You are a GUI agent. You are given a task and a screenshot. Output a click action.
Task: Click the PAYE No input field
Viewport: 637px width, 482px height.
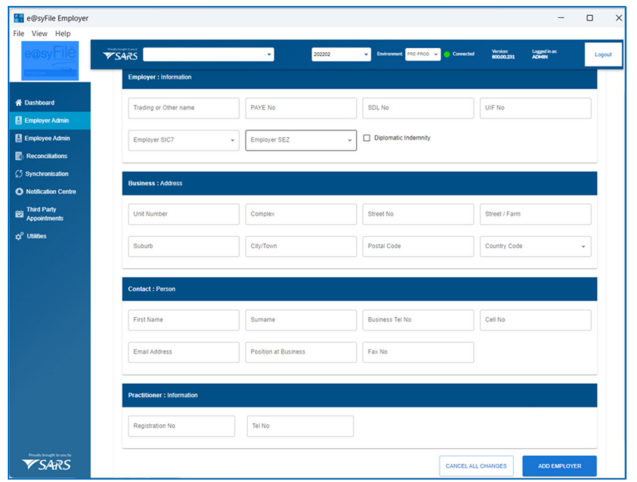pyautogui.click(x=300, y=108)
